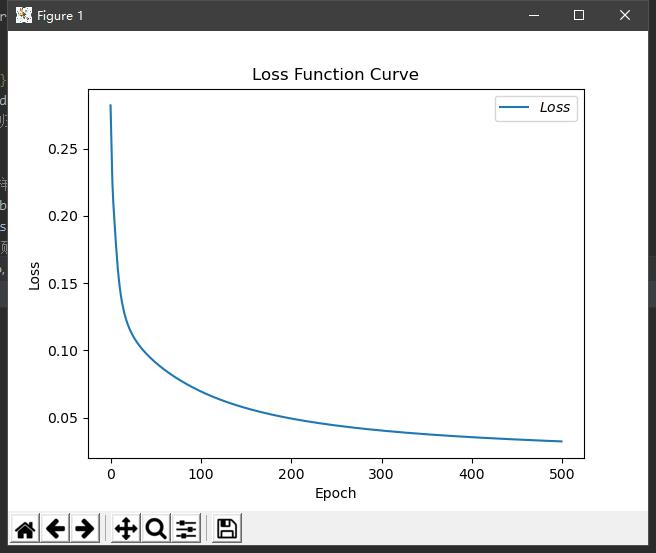Click the Loss y-axis label
This screenshot has height=553, width=656.
coord(34,276)
